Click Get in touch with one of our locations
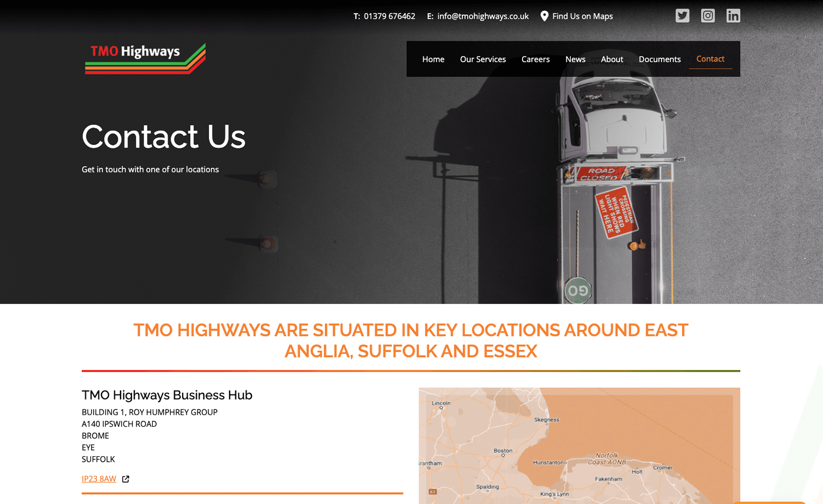 150,169
